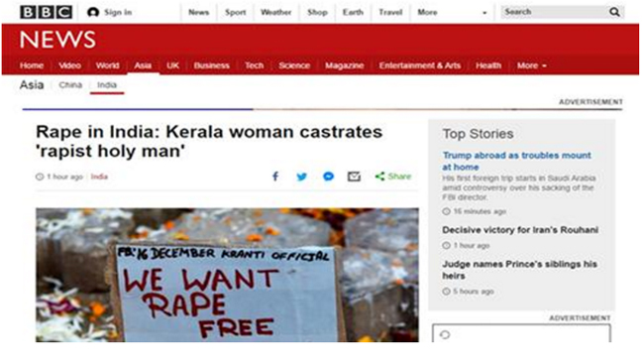The image size is (644, 363).
Task: Click the search magnifier icon
Action: (x=614, y=12)
